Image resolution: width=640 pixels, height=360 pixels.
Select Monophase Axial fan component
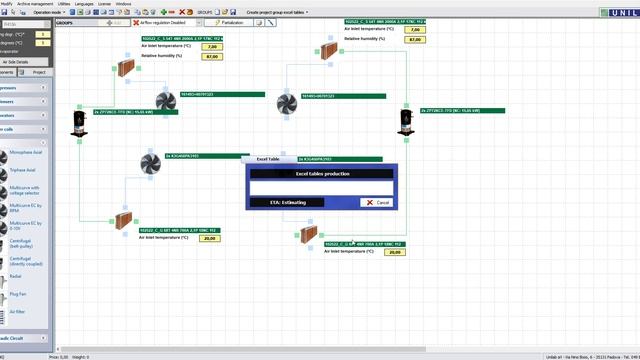(x=25, y=153)
